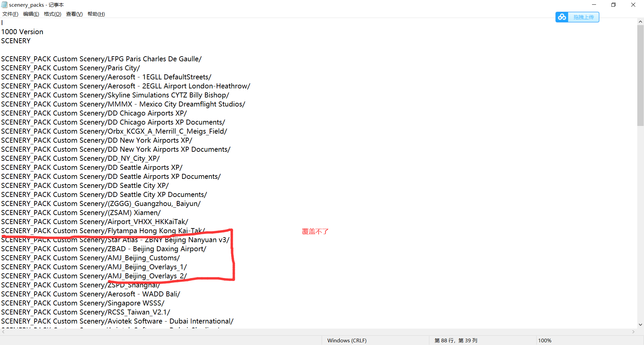Open the 格式(O) menu
644x345 pixels.
(53, 14)
